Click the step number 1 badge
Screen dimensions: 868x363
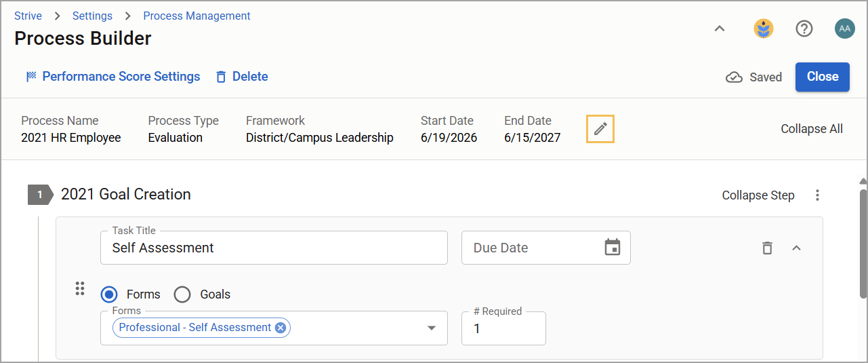(40, 195)
